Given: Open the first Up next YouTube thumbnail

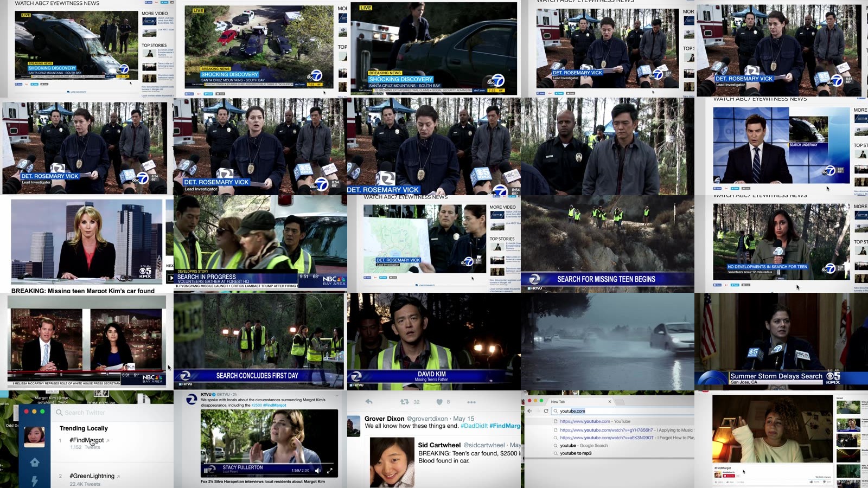Looking at the screenshot, I should pos(848,407).
